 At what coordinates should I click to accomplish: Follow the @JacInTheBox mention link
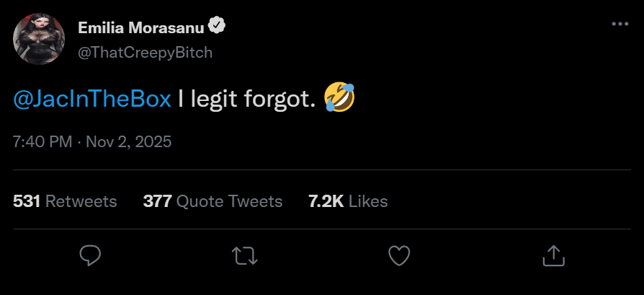click(92, 99)
